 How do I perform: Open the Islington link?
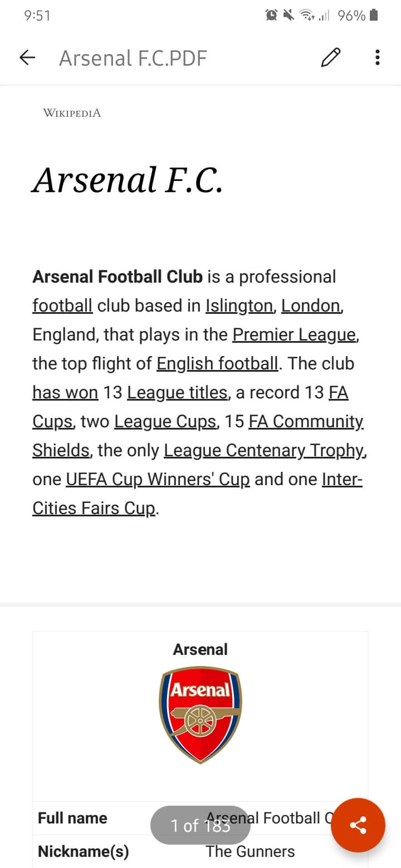[239, 305]
